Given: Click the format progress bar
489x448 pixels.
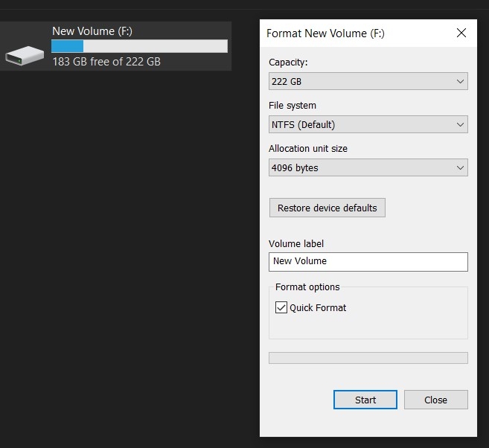Looking at the screenshot, I should point(368,358).
